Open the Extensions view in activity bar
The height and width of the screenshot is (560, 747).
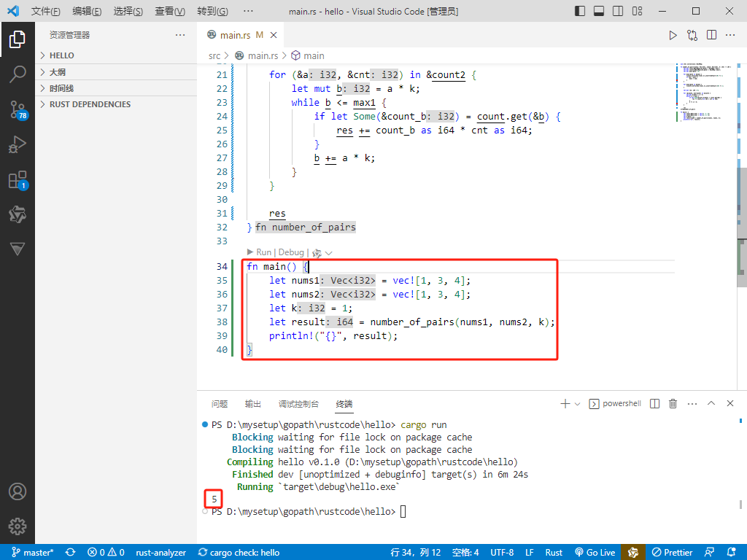tap(18, 180)
